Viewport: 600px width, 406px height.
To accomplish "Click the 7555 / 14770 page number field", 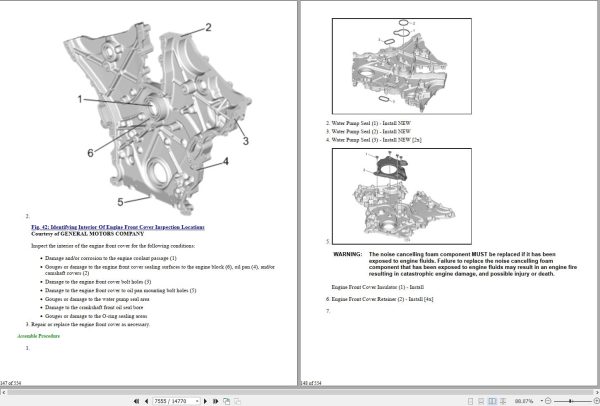I will pyautogui.click(x=174, y=401).
